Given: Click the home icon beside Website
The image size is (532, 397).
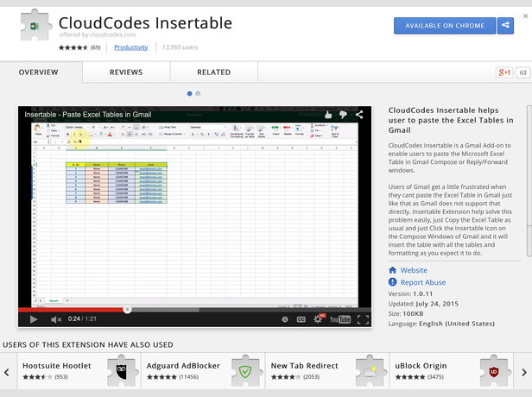Looking at the screenshot, I should (x=393, y=270).
